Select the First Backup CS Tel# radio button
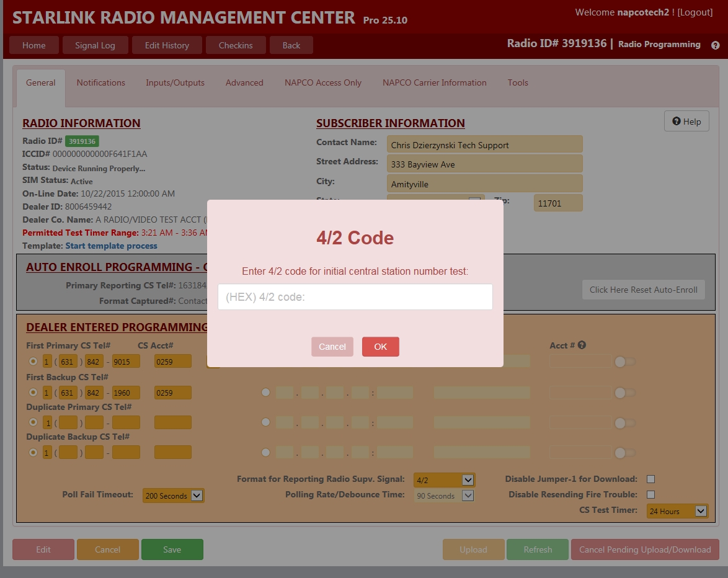 pyautogui.click(x=33, y=393)
